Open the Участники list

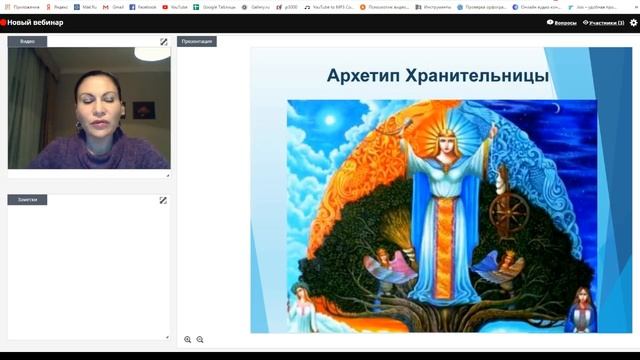(x=603, y=23)
